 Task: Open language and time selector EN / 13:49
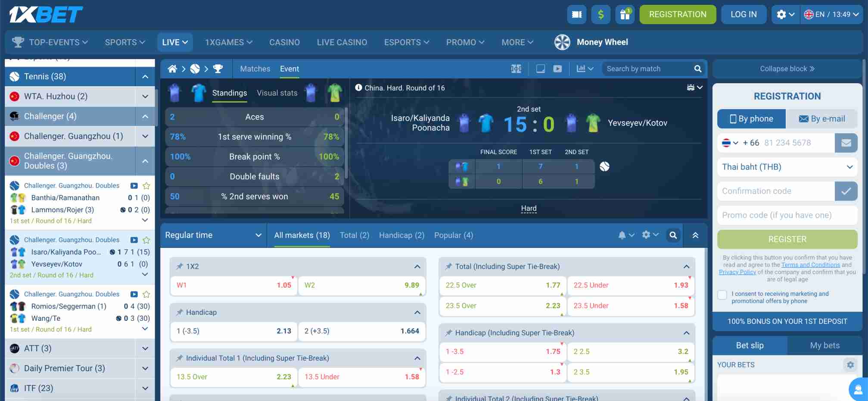(x=832, y=15)
